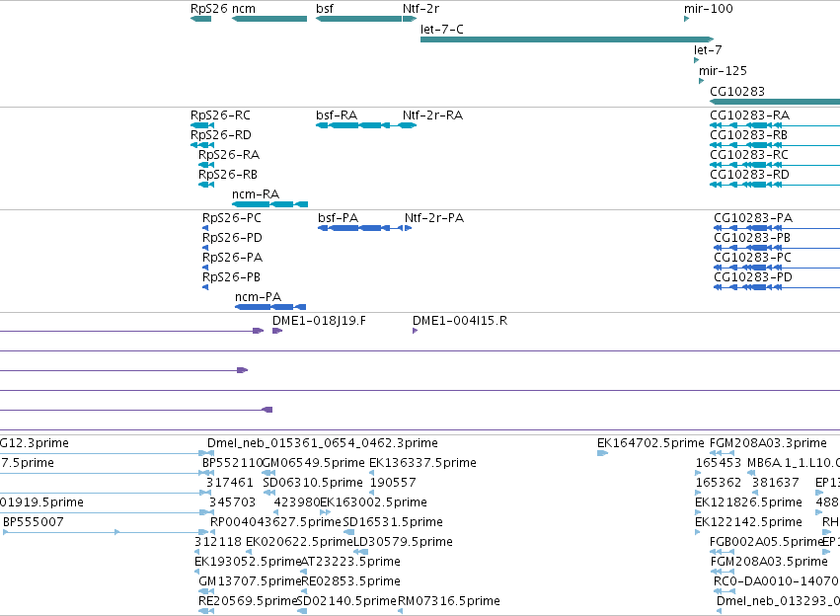Click the ncm-PA protein glyph
The width and height of the screenshot is (840, 616).
pyautogui.click(x=270, y=307)
